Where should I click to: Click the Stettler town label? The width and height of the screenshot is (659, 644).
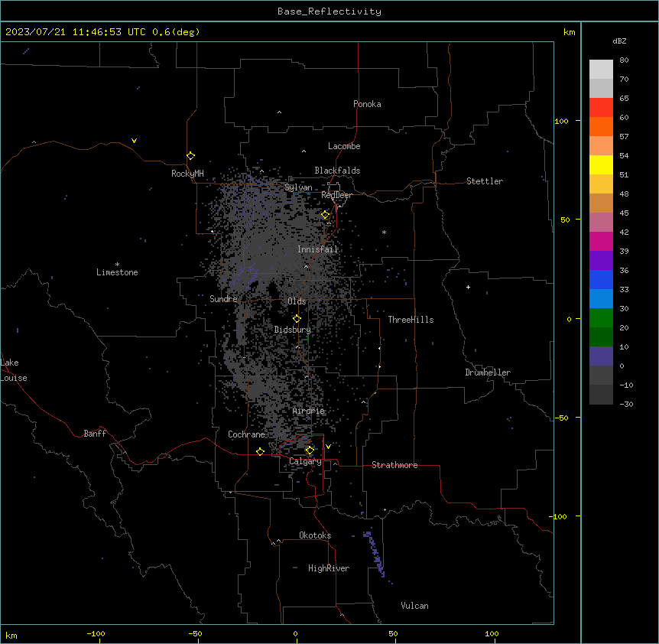click(485, 181)
